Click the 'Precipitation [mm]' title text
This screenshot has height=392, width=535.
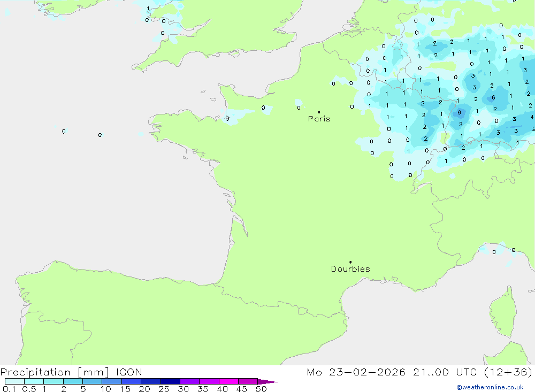[55, 372]
